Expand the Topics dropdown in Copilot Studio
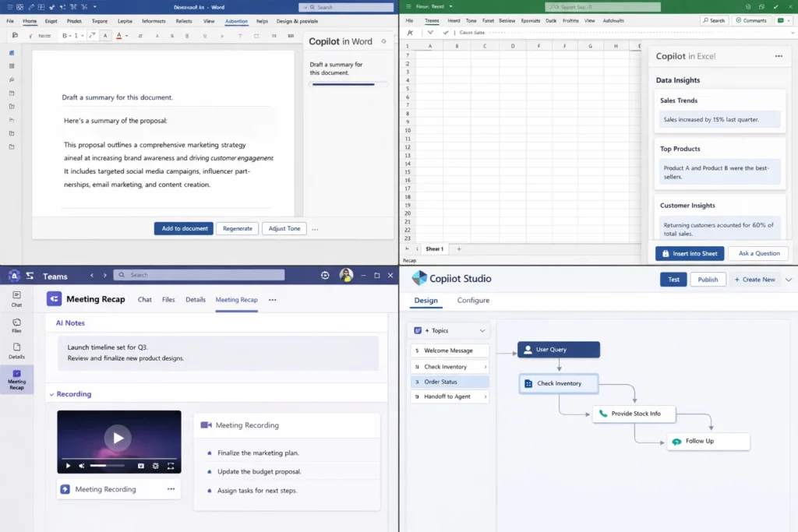Viewport: 798px width, 532px height. (x=482, y=330)
